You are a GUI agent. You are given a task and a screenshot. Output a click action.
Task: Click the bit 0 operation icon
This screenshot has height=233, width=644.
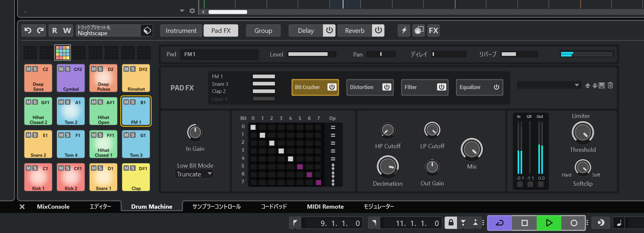[333, 127]
